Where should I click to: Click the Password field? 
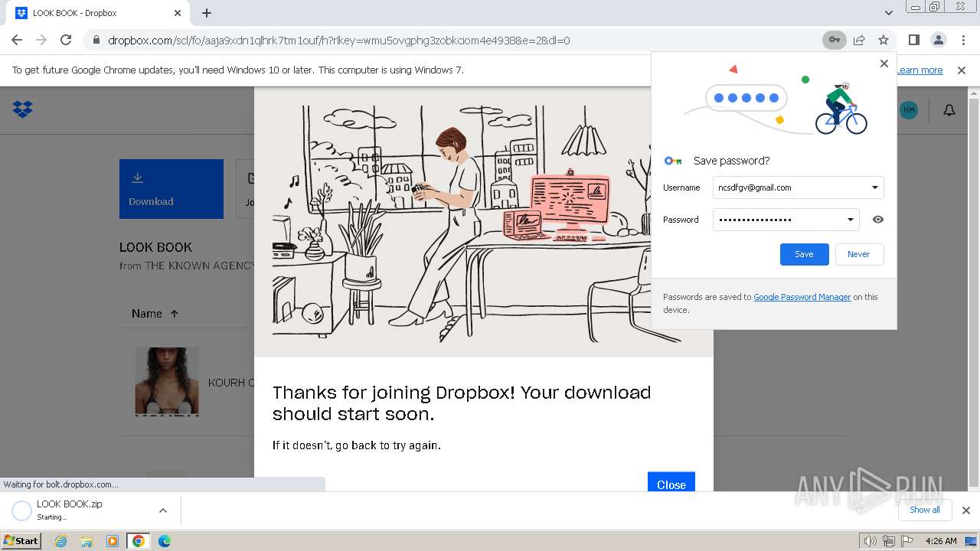[x=786, y=220]
